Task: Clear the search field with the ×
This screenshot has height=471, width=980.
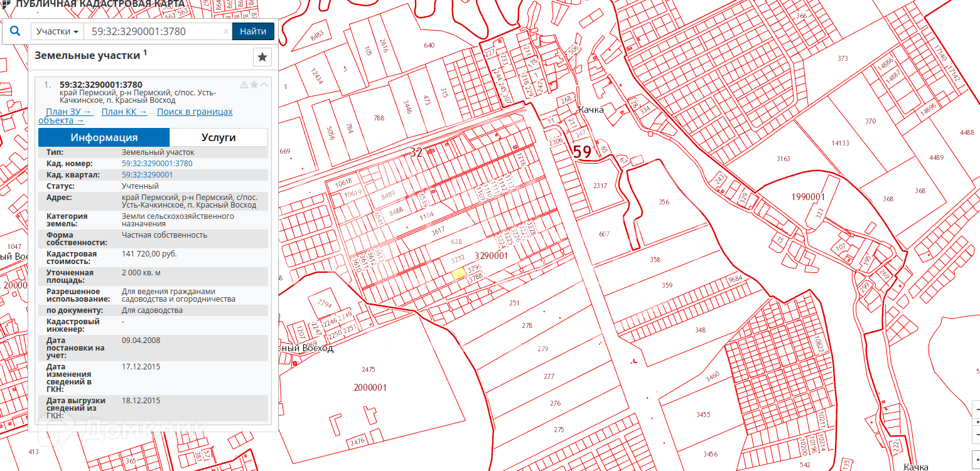Action: [x=226, y=31]
